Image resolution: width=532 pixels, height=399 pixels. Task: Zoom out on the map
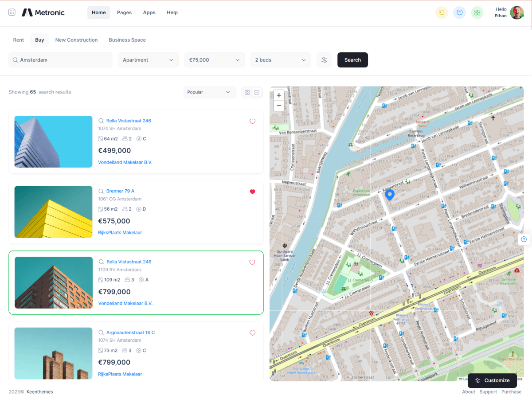click(x=279, y=106)
